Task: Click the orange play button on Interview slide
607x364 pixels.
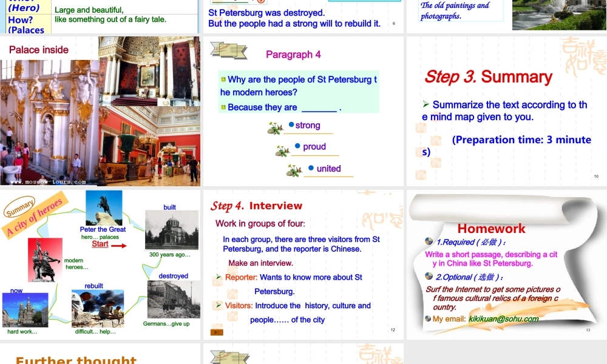Action: (x=217, y=332)
